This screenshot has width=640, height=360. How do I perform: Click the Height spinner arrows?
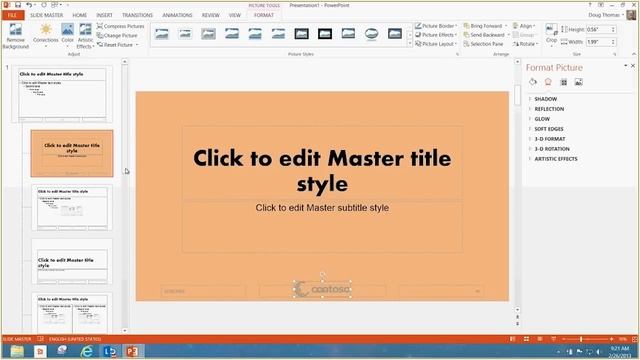613,29
